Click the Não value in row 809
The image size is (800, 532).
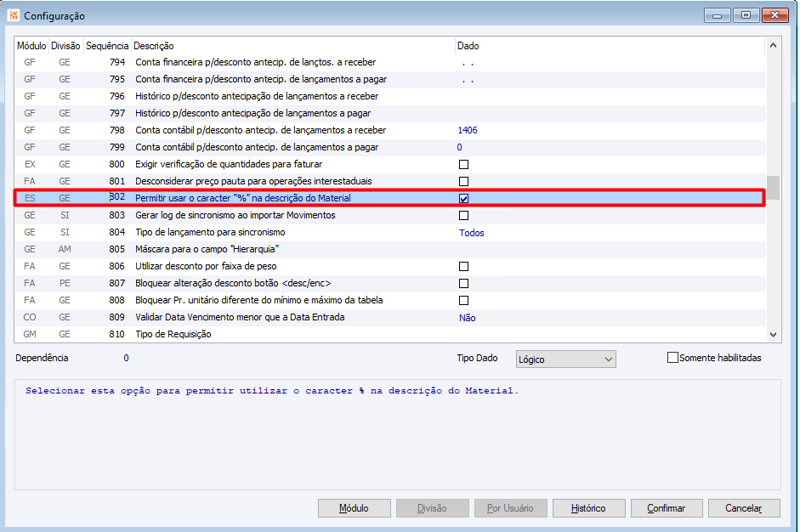(467, 318)
